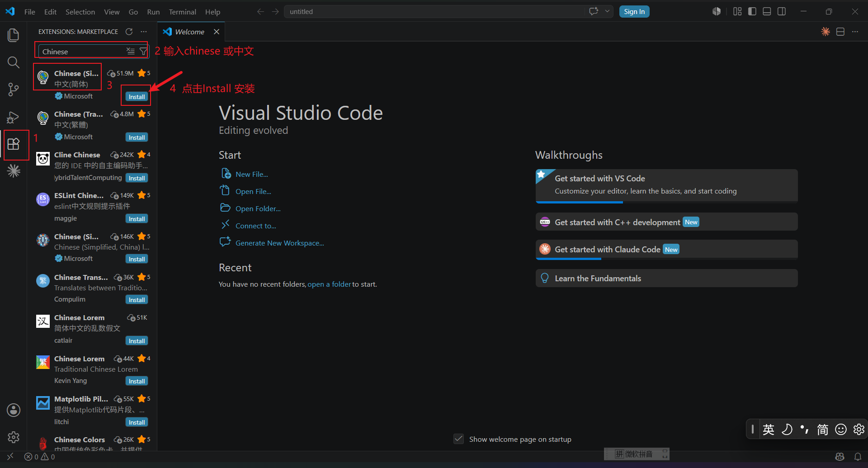Viewport: 868px width, 468px height.
Task: Install the Chinese Translation extension by Compulim
Action: tap(137, 300)
